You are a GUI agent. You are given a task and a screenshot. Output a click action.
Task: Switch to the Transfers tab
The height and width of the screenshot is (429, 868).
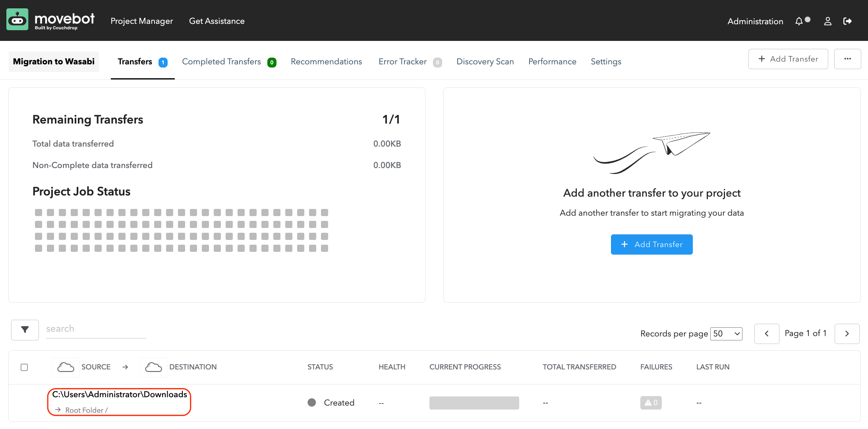click(x=143, y=62)
